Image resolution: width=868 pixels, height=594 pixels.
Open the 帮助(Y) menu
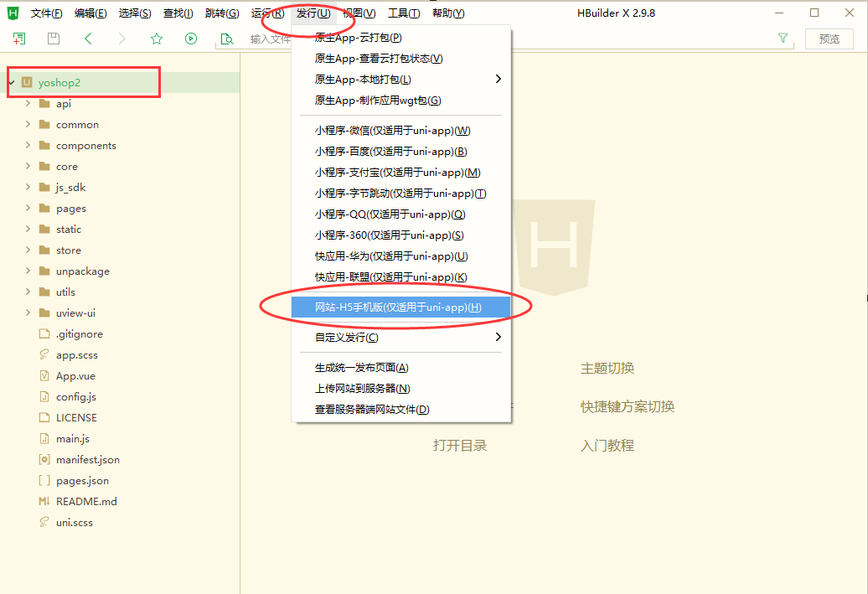point(448,13)
